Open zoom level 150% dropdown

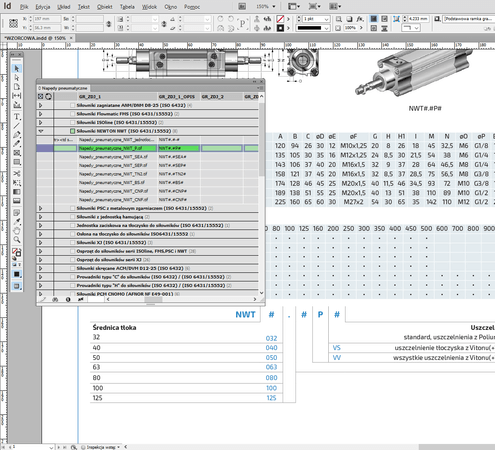point(266,6)
